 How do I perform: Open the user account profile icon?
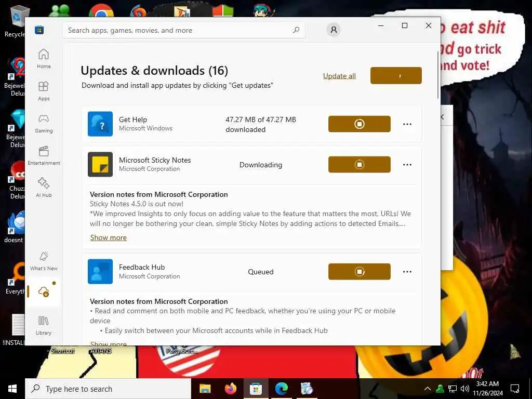pos(334,30)
